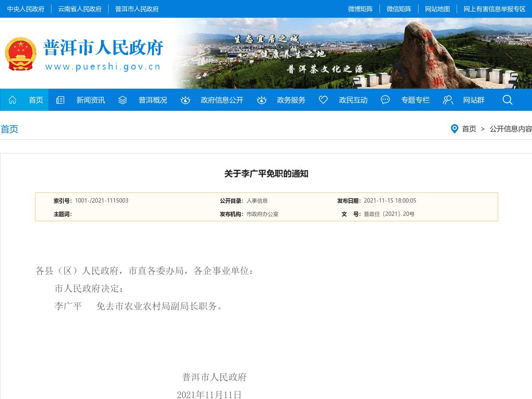Select index number 1001-/2021-1115003

pyautogui.click(x=102, y=201)
